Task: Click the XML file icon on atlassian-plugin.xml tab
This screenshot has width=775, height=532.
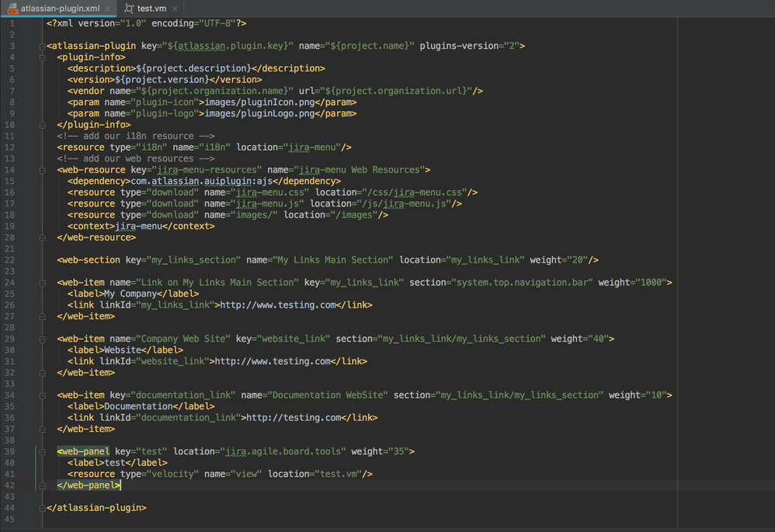Action: click(x=13, y=9)
